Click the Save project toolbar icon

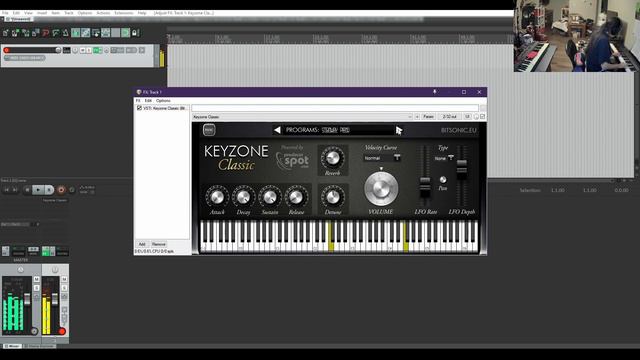tap(26, 33)
